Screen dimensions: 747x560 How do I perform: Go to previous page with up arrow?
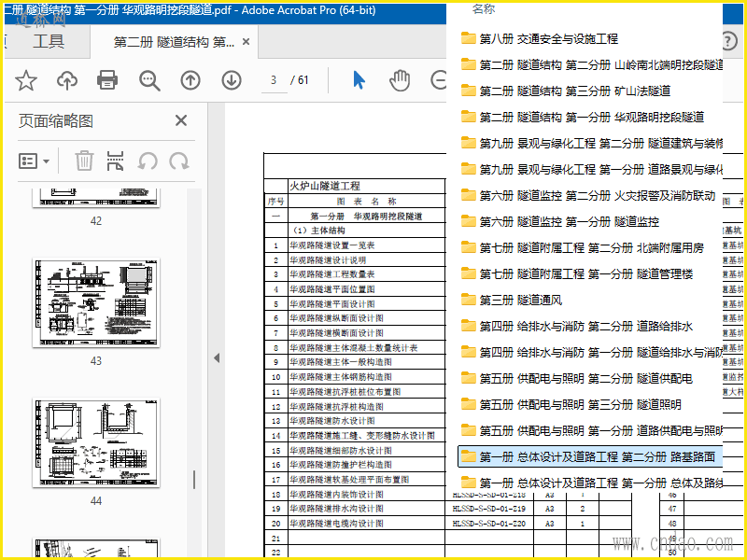[x=190, y=80]
